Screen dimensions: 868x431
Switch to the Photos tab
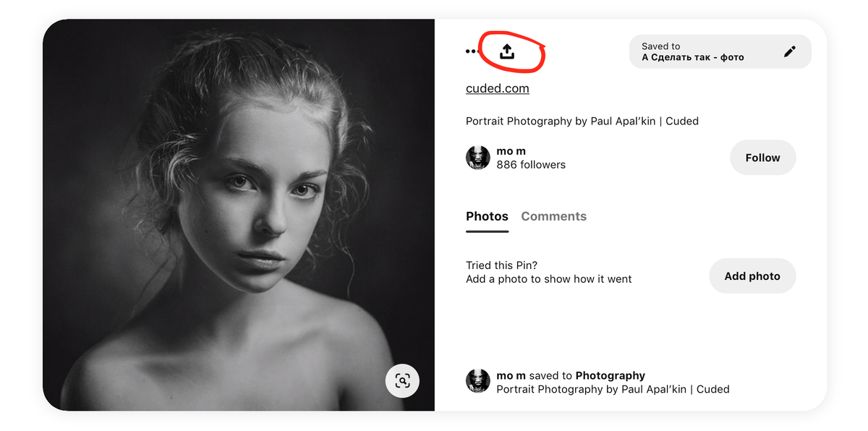[x=487, y=216]
